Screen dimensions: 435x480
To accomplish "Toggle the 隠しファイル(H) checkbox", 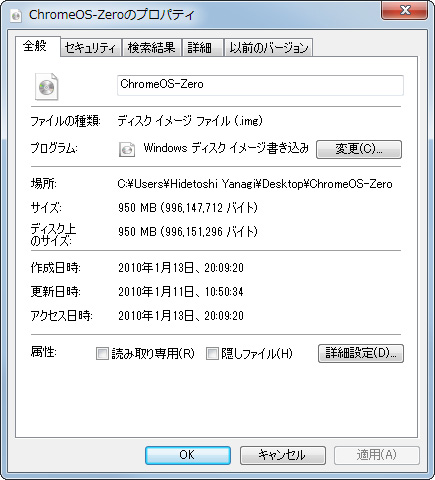I will click(212, 353).
